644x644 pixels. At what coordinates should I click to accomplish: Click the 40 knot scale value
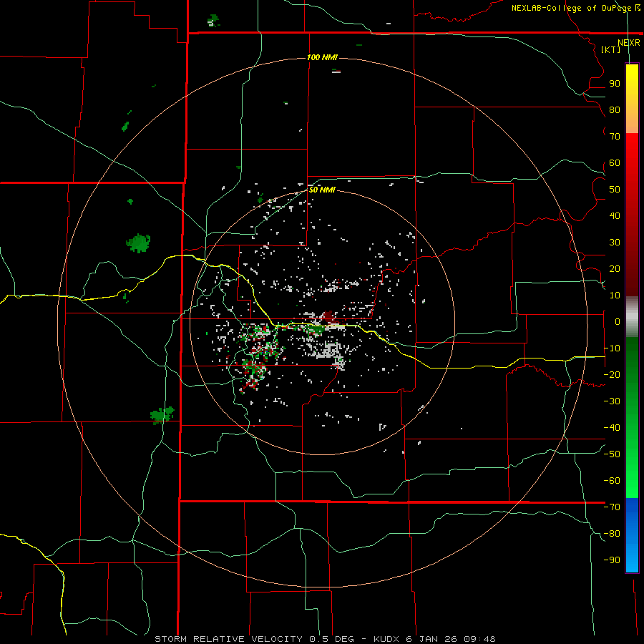615,216
